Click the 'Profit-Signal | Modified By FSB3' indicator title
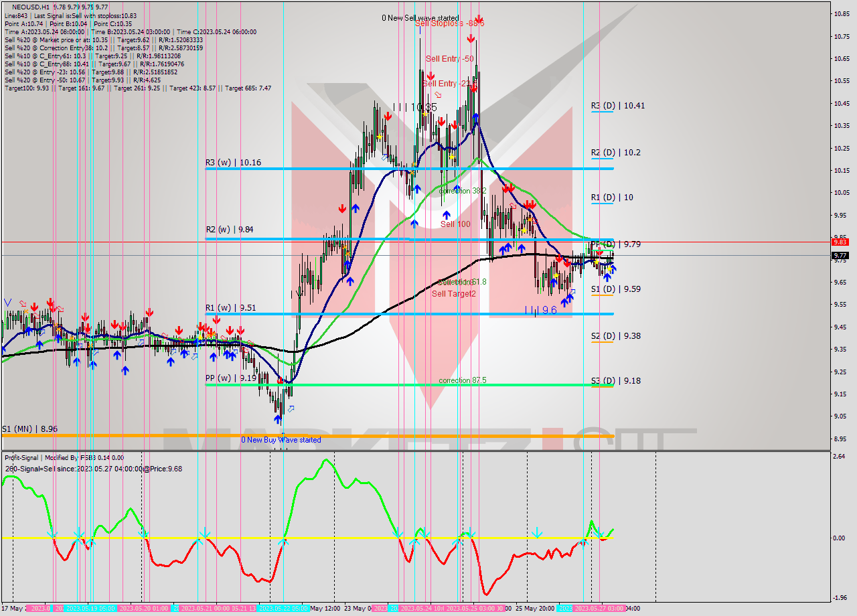This screenshot has height=616, width=857. 64,458
